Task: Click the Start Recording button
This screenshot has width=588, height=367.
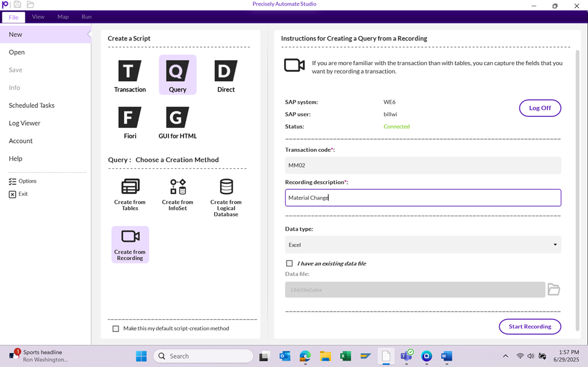Action: click(x=530, y=327)
